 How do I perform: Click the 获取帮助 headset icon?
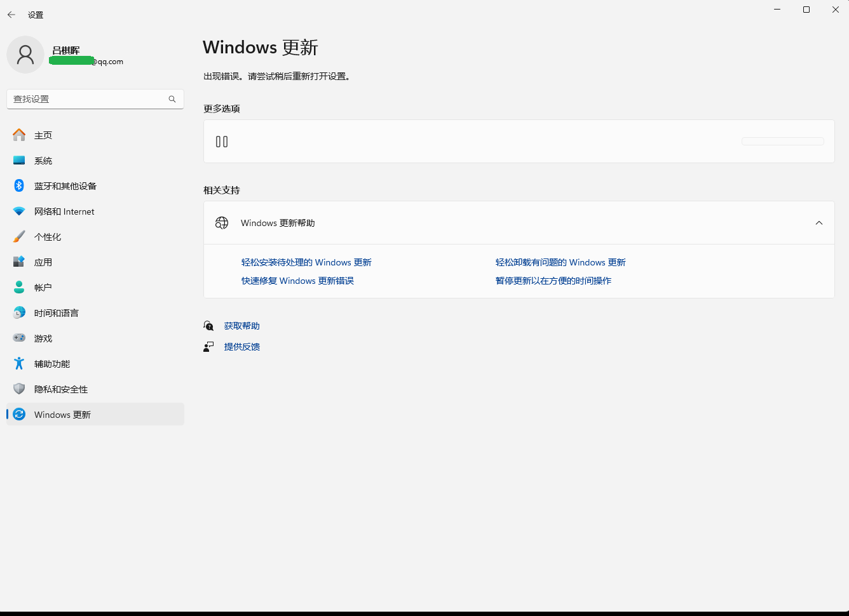208,326
